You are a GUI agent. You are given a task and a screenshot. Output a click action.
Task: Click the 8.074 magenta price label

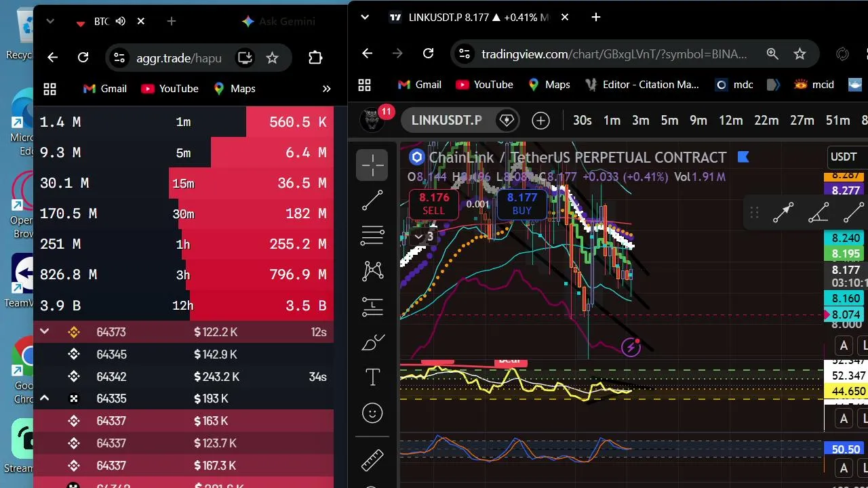846,314
